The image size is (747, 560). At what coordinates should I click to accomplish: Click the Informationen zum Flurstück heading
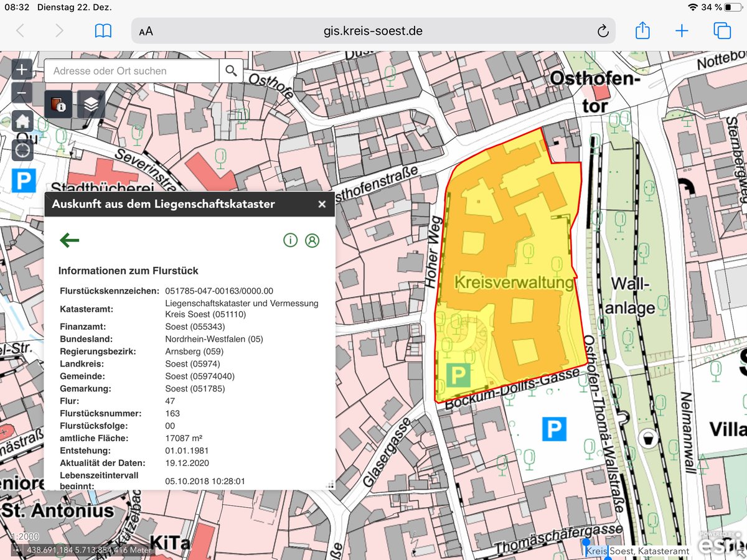coord(128,271)
